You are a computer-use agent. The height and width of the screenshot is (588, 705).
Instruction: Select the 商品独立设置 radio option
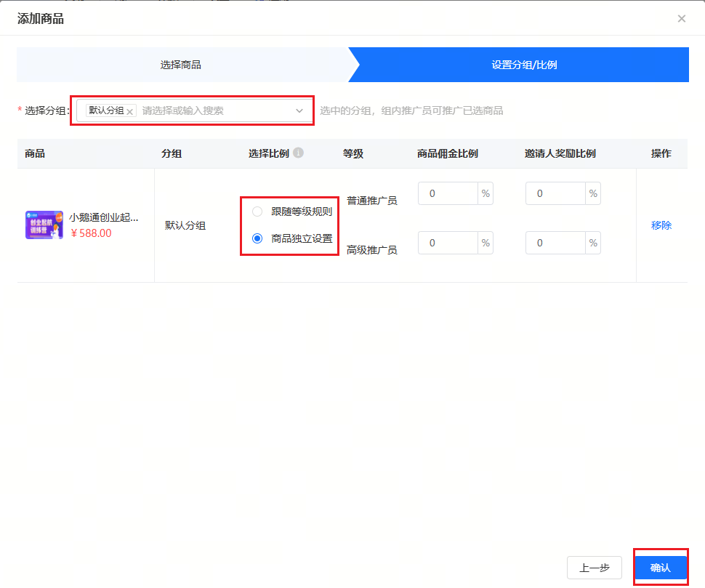click(x=257, y=238)
